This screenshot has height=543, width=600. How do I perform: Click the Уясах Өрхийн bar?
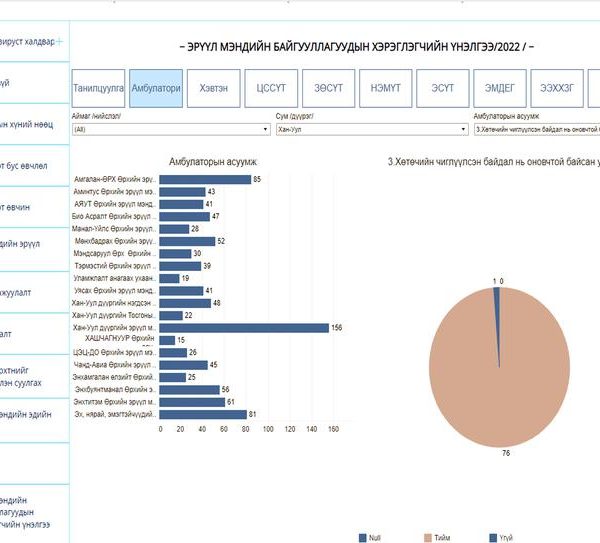[181, 291]
